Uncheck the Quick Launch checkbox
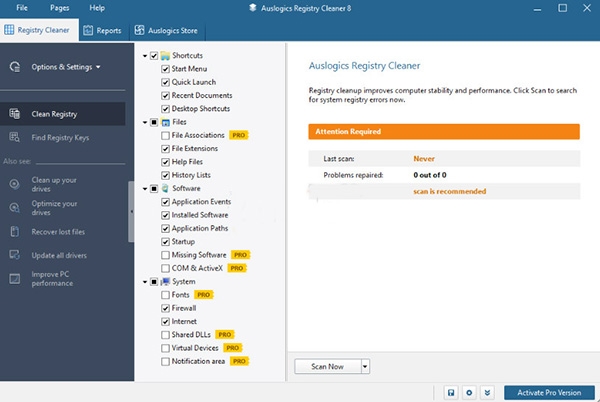The width and height of the screenshot is (600, 402). point(165,83)
